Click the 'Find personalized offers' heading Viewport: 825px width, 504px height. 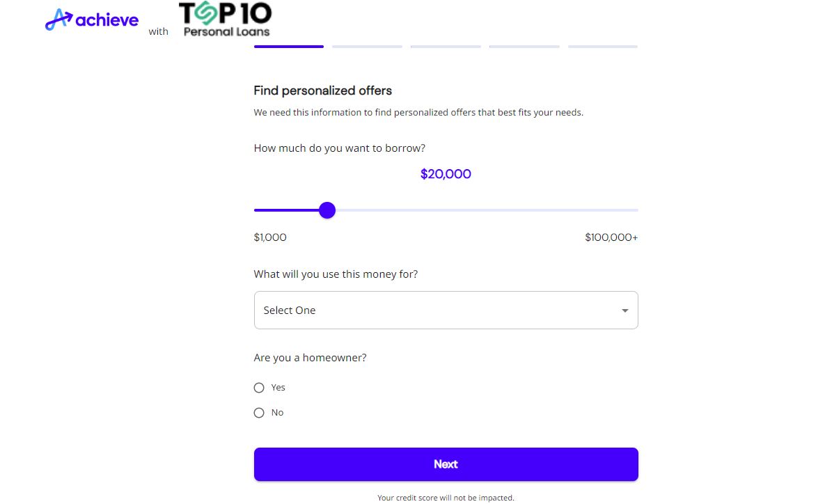[x=323, y=90]
